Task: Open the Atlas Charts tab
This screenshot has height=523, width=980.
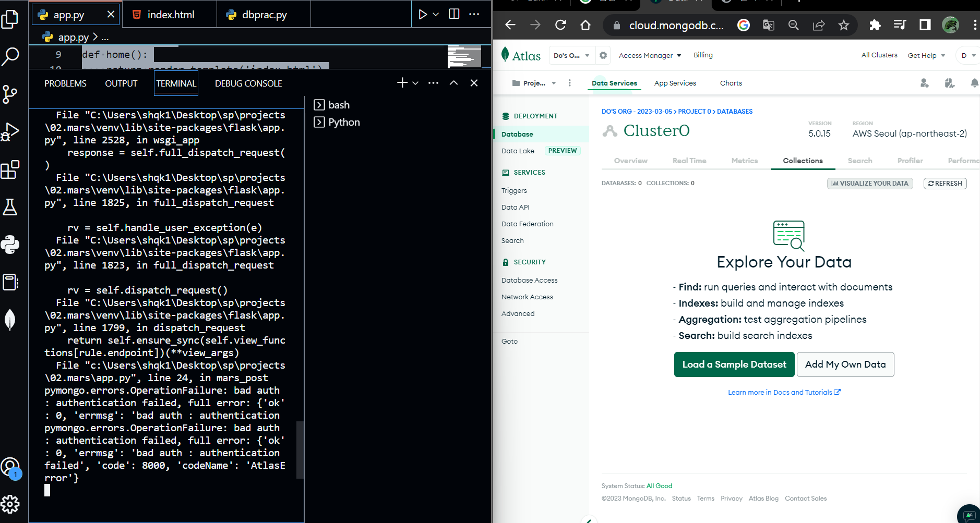Action: [x=731, y=83]
